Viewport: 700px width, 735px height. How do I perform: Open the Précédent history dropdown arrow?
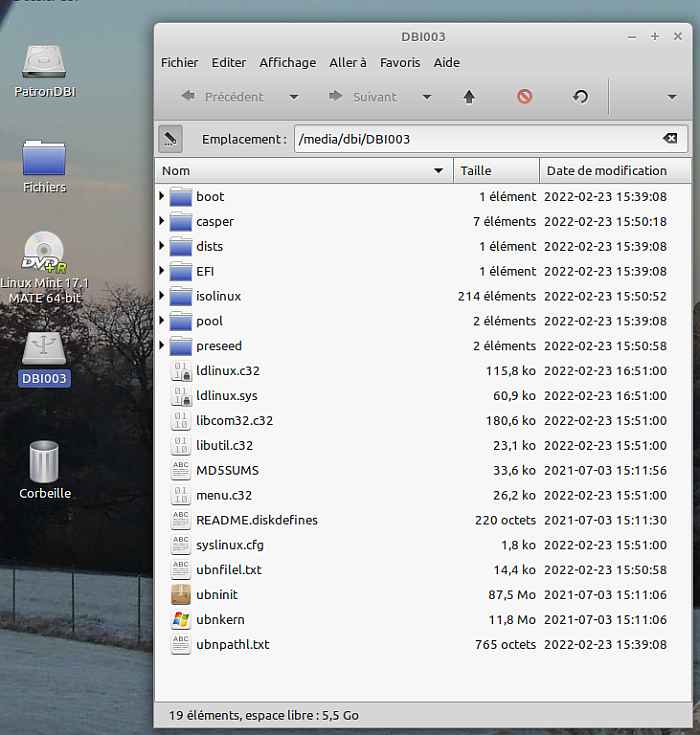tap(294, 97)
